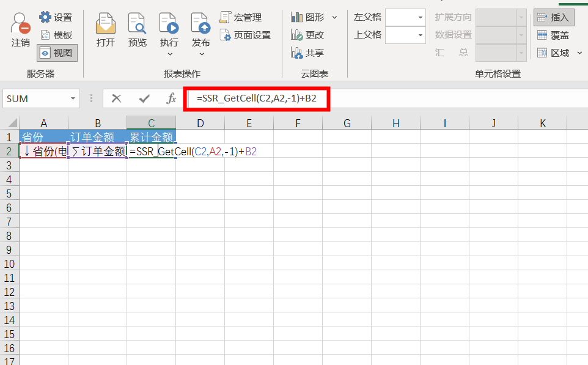This screenshot has width=588, height=365.
Task: Click inside the formula bar text
Action: tap(257, 98)
